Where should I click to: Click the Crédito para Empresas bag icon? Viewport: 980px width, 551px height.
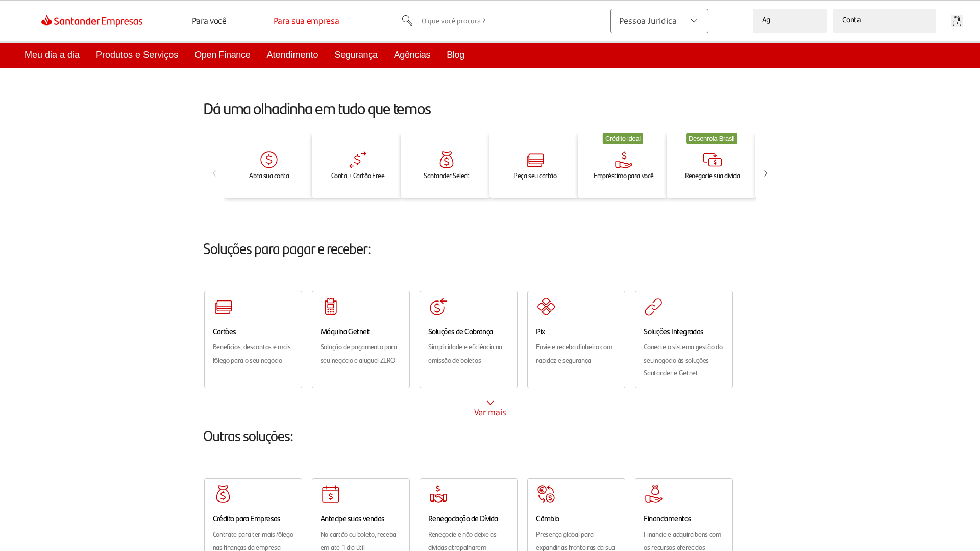click(223, 494)
